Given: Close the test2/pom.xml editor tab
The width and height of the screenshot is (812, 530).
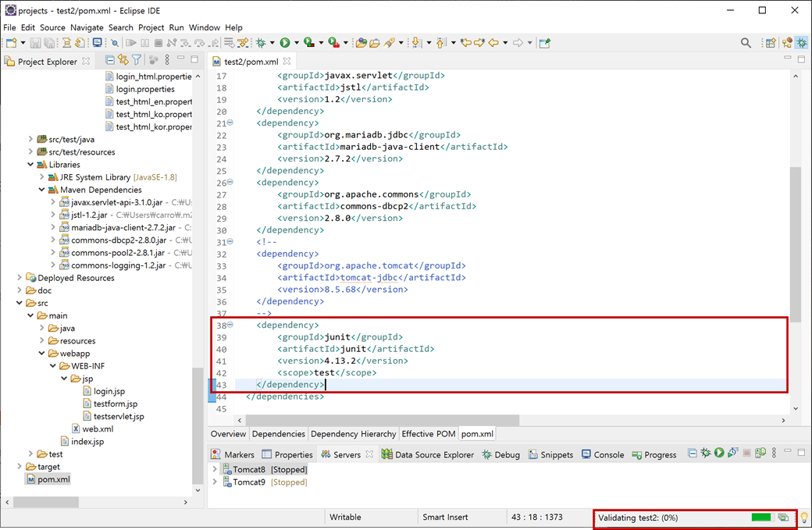Looking at the screenshot, I should click(287, 61).
